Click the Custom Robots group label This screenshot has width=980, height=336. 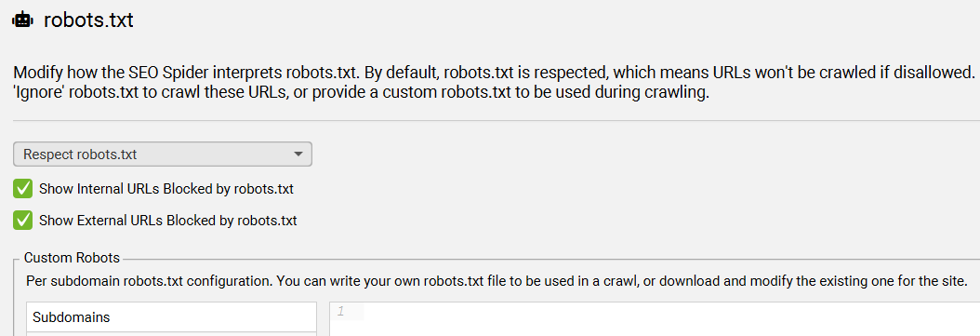click(x=72, y=258)
